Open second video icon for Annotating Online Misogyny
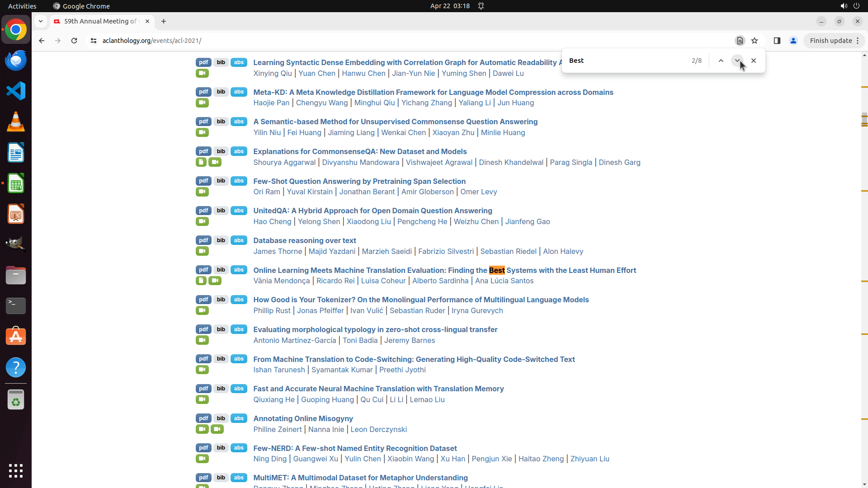 click(x=217, y=429)
